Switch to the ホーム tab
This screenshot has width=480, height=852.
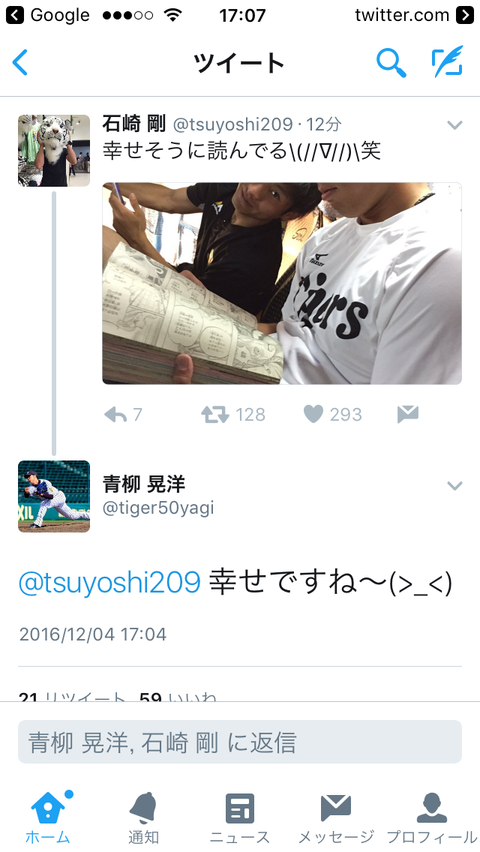[48, 818]
